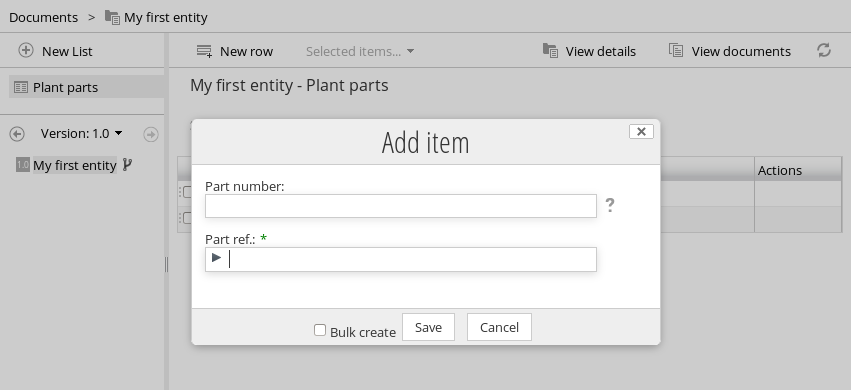The width and height of the screenshot is (851, 390).
Task: Click the New List plus icon
Action: [26, 50]
